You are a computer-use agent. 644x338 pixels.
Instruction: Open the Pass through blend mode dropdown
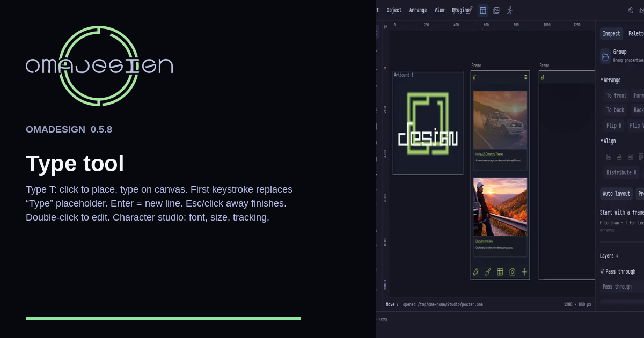tap(621, 286)
